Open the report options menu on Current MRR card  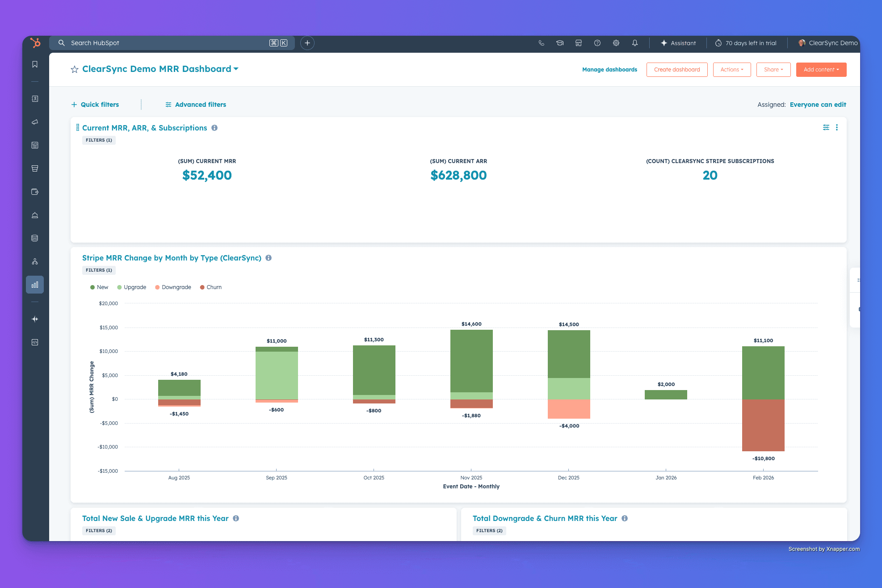point(837,127)
